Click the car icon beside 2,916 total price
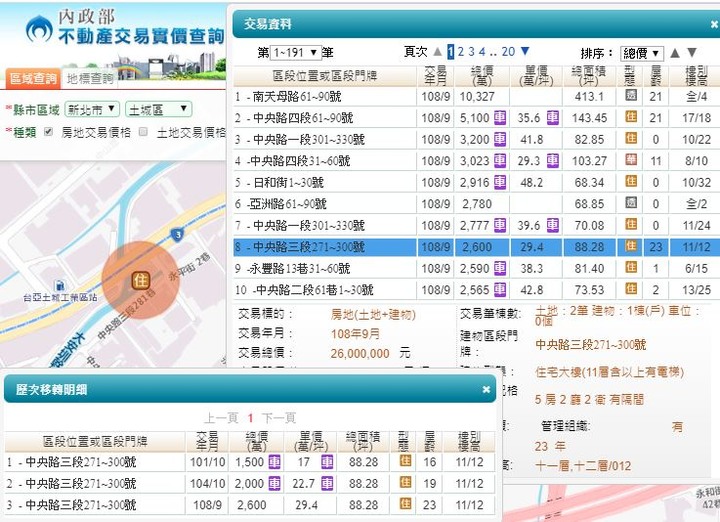This screenshot has height=522, width=720. (500, 182)
